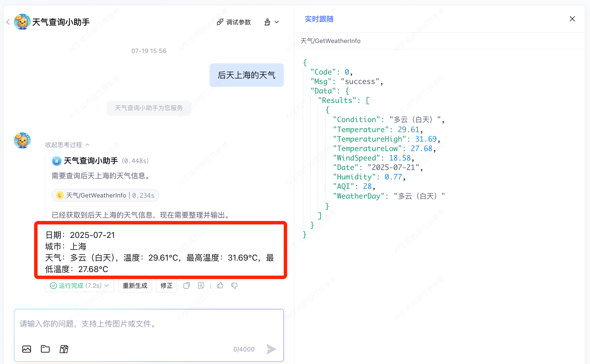The image size is (590, 364).
Task: Click the thumbs up icon
Action: 220,285
